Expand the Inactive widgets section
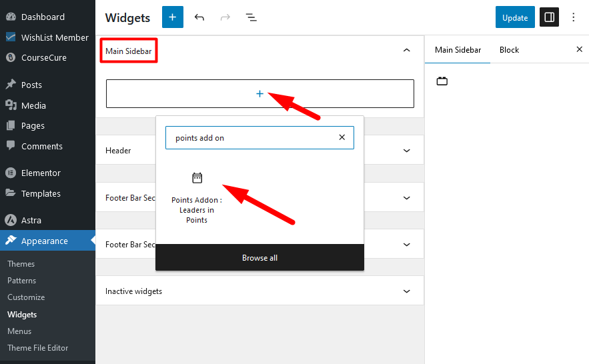 click(x=406, y=291)
